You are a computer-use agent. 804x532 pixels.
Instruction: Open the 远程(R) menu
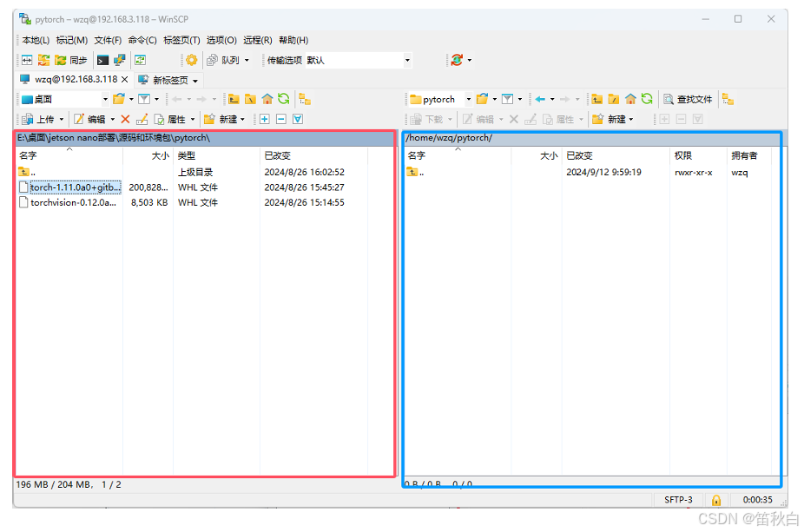[x=258, y=40]
